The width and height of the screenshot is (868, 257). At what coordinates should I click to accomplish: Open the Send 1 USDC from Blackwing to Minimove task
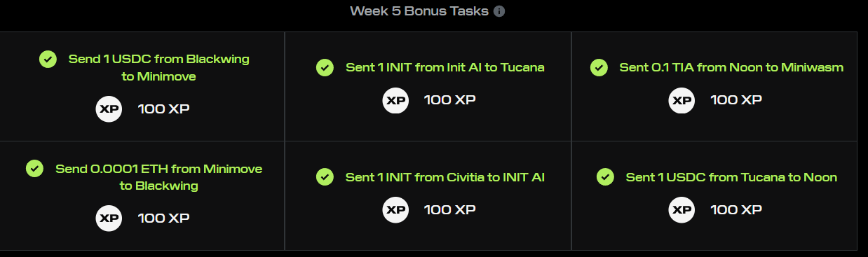pyautogui.click(x=158, y=67)
